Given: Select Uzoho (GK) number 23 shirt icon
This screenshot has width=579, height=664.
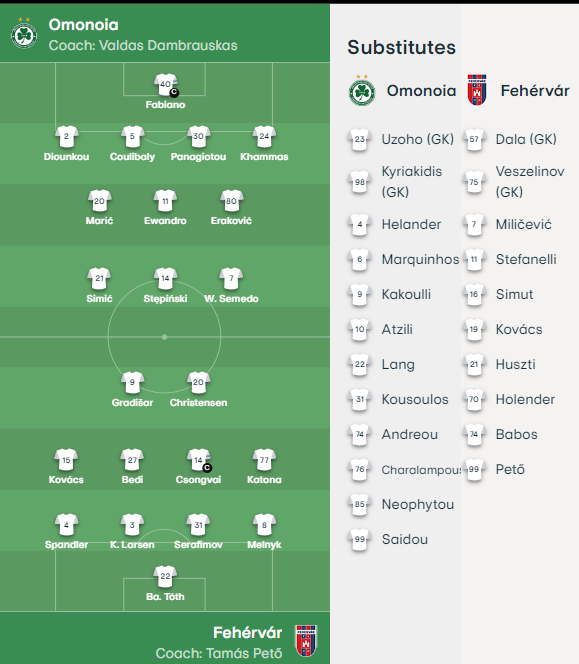Looking at the screenshot, I should [360, 139].
